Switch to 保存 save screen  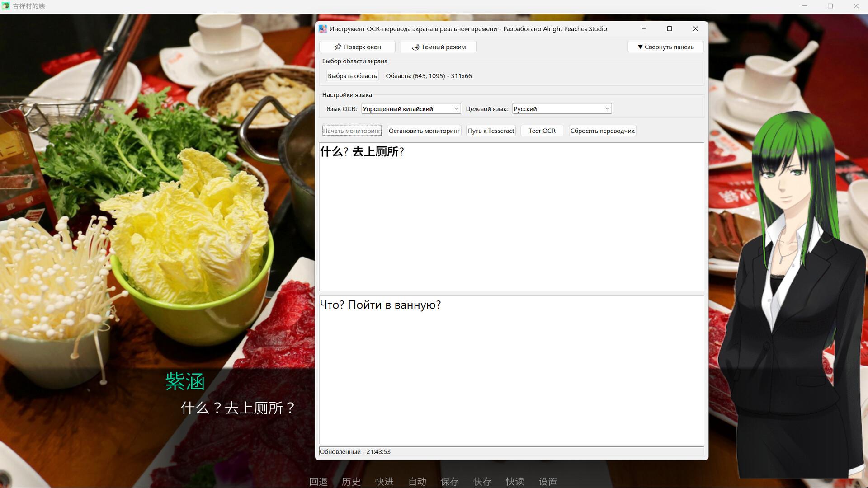coord(450,482)
